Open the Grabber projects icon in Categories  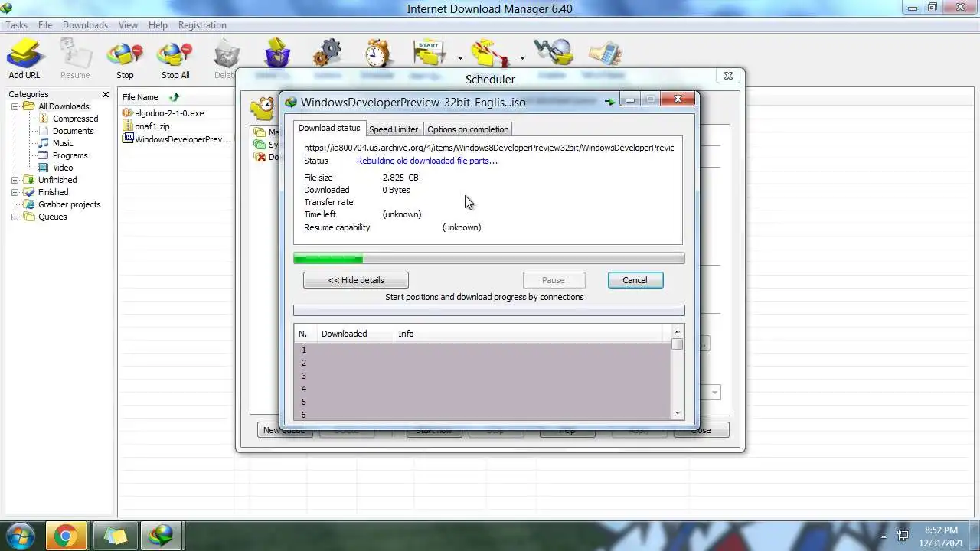tap(29, 204)
